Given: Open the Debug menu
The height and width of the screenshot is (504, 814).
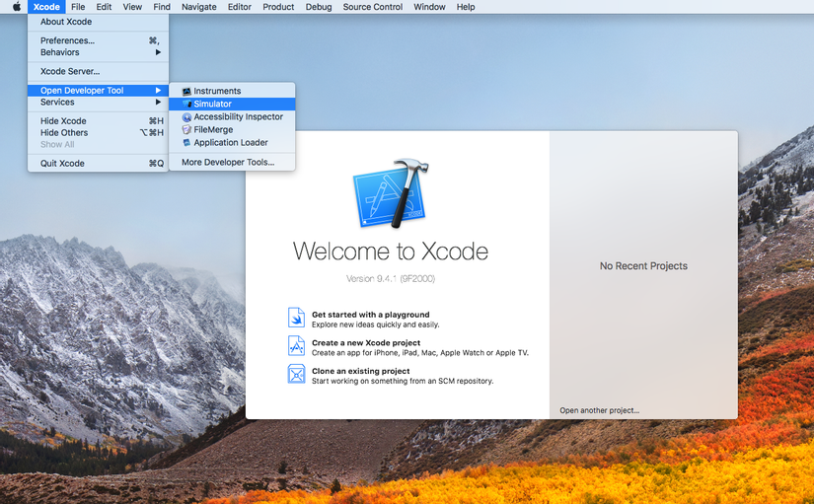Looking at the screenshot, I should coord(319,7).
